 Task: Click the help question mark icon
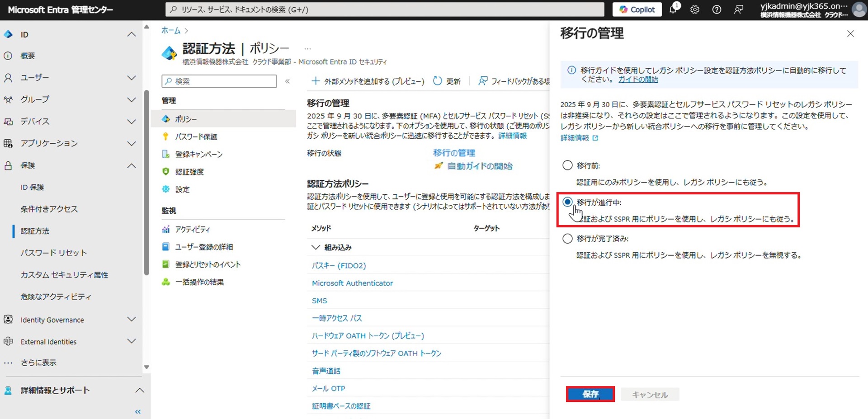coord(717,9)
